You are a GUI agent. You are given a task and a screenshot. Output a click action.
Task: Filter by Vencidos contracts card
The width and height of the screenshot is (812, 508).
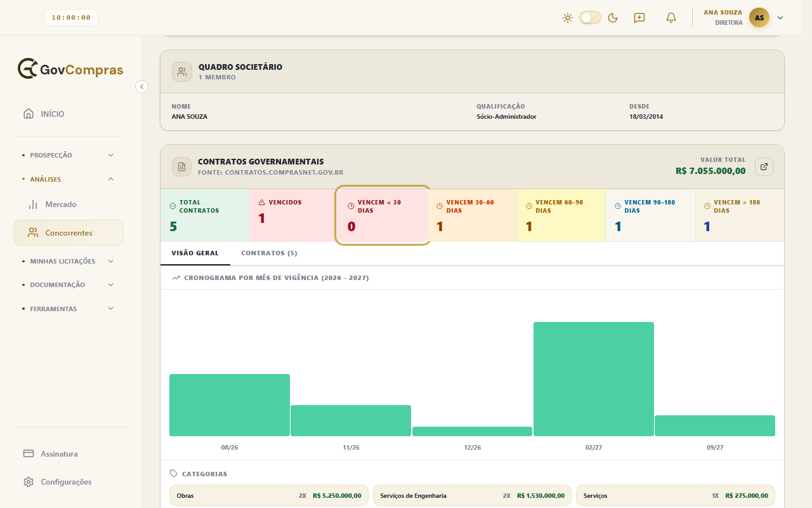294,215
